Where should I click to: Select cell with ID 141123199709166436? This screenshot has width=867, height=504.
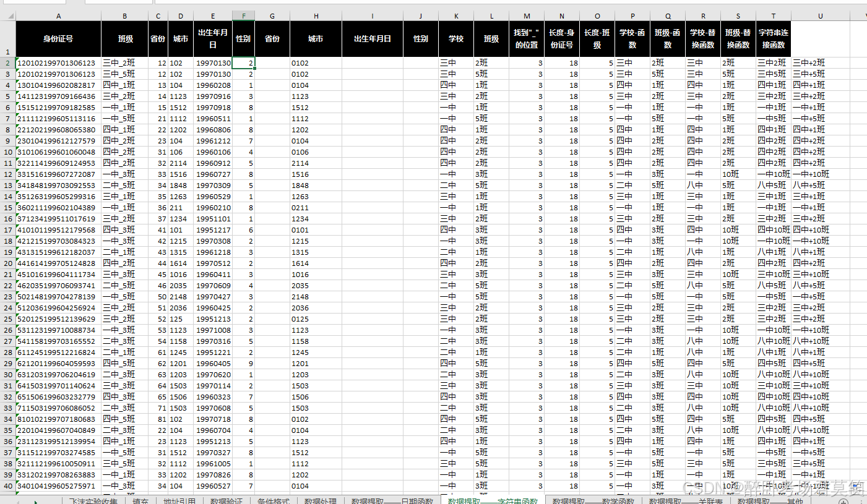click(x=58, y=96)
